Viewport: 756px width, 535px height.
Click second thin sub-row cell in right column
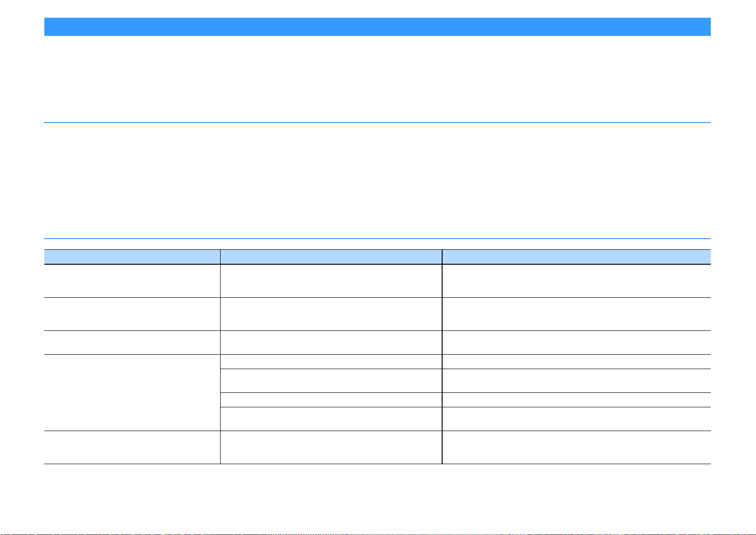(576, 400)
